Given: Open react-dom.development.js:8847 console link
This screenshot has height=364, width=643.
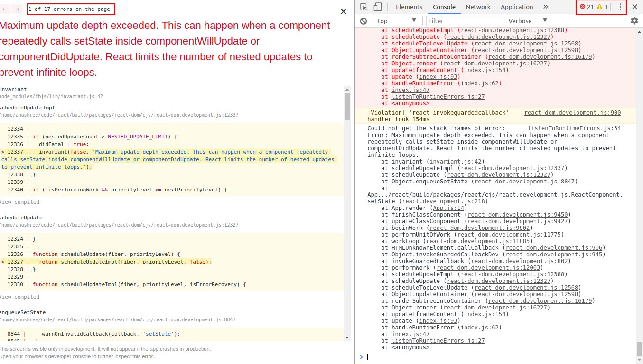Looking at the screenshot, I should (x=525, y=182).
